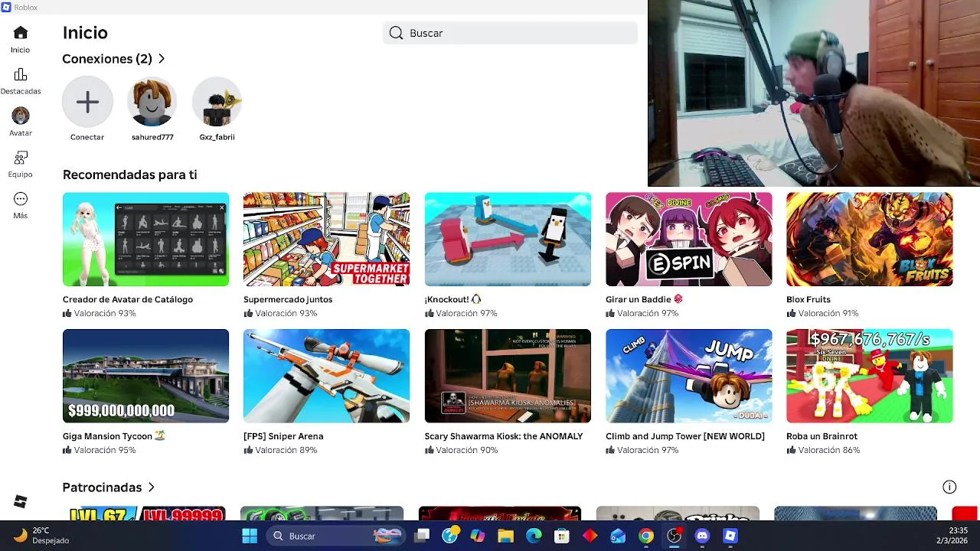Image resolution: width=980 pixels, height=551 pixels.
Task: Open File Explorer from the taskbar
Action: pyautogui.click(x=506, y=536)
